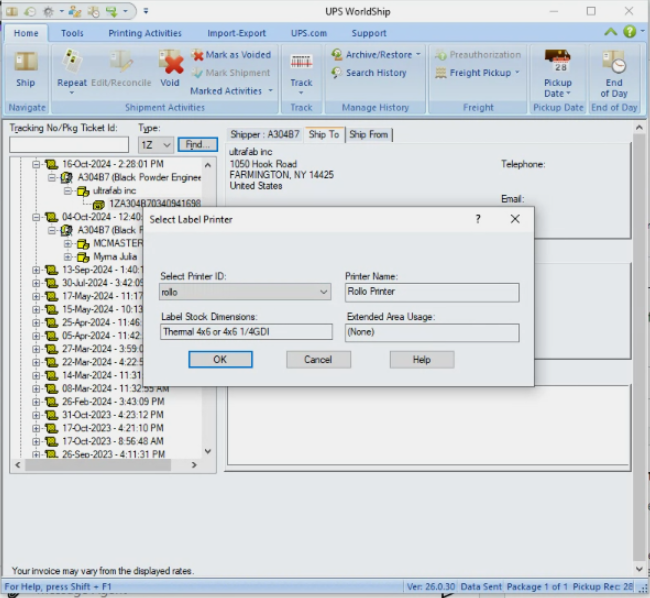This screenshot has height=598, width=650.
Task: Open the Import-Export tab
Action: coord(237,33)
